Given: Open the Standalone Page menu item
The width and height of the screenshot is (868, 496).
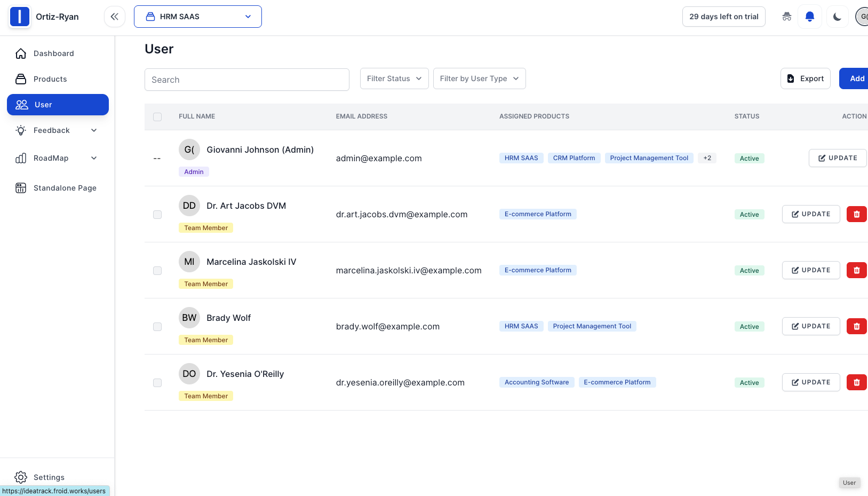Looking at the screenshot, I should 65,188.
